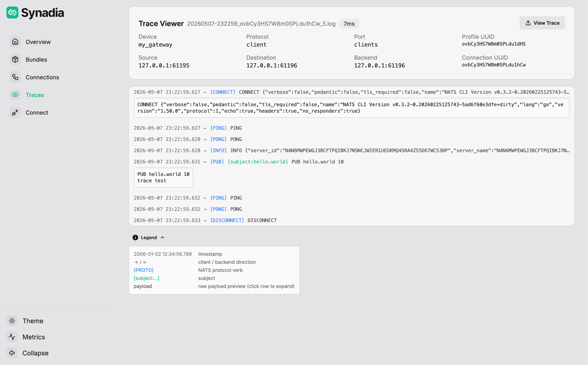Viewport: 588px width, 365px height.
Task: Click the Connections nodes icon
Action: tap(15, 77)
